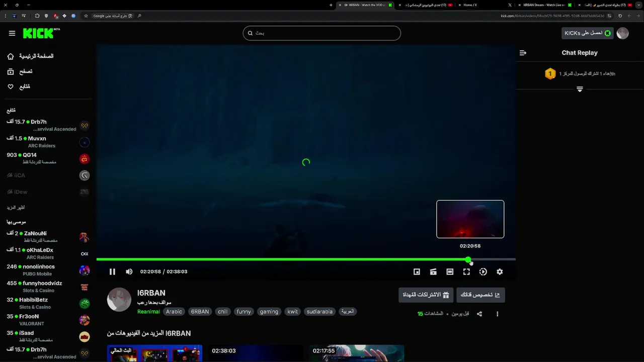Open Following in the sidebar

click(19, 86)
